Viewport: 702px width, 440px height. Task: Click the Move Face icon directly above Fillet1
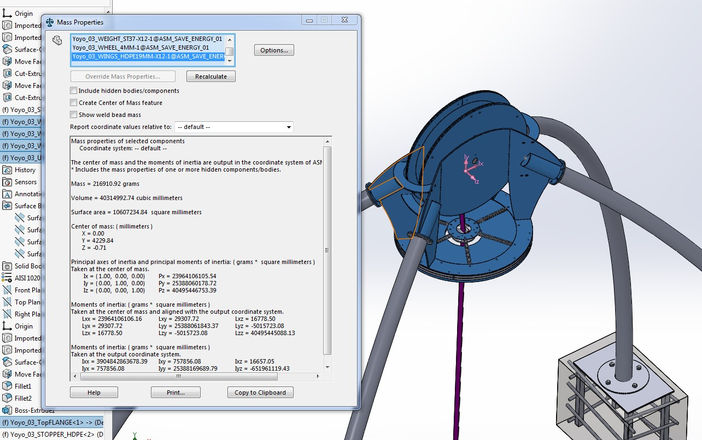pos(7,374)
